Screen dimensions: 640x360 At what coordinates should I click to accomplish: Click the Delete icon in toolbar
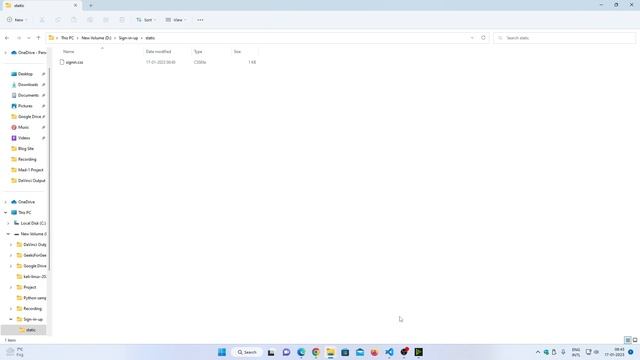[x=122, y=20]
